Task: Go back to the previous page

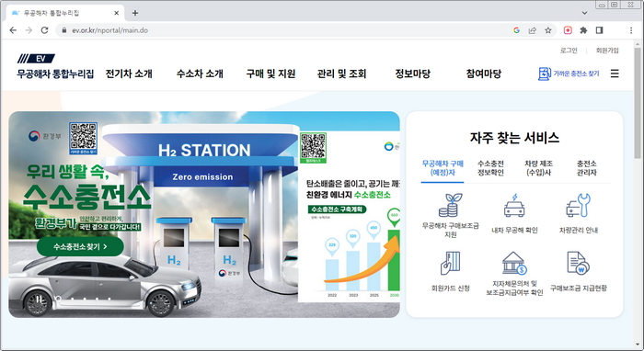Action: [x=13, y=30]
